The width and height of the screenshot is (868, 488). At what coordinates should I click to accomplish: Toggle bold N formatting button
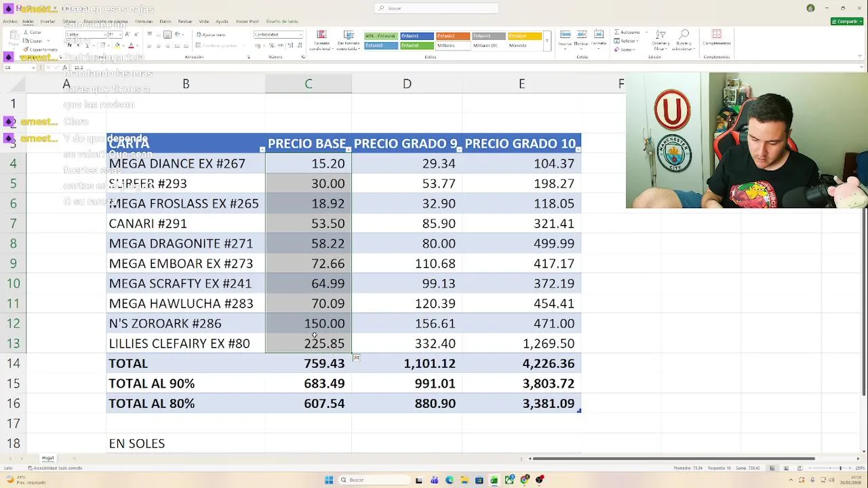tap(68, 45)
